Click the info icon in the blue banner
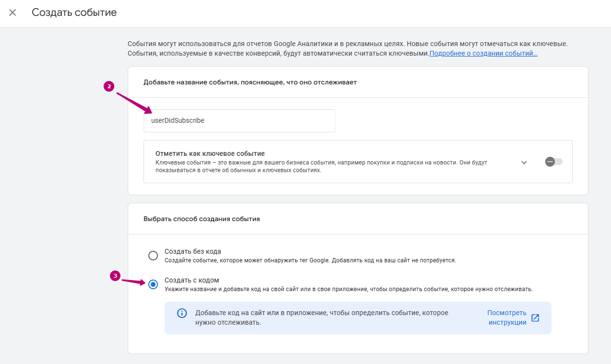611x364 pixels. [x=182, y=313]
